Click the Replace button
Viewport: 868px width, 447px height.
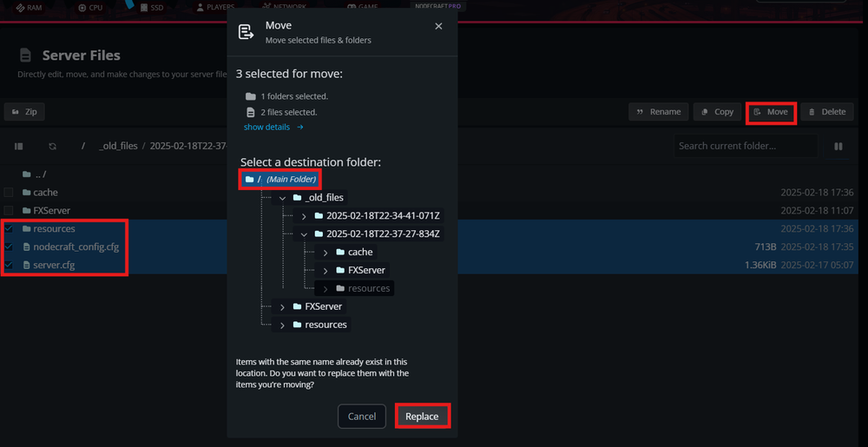[423, 417]
